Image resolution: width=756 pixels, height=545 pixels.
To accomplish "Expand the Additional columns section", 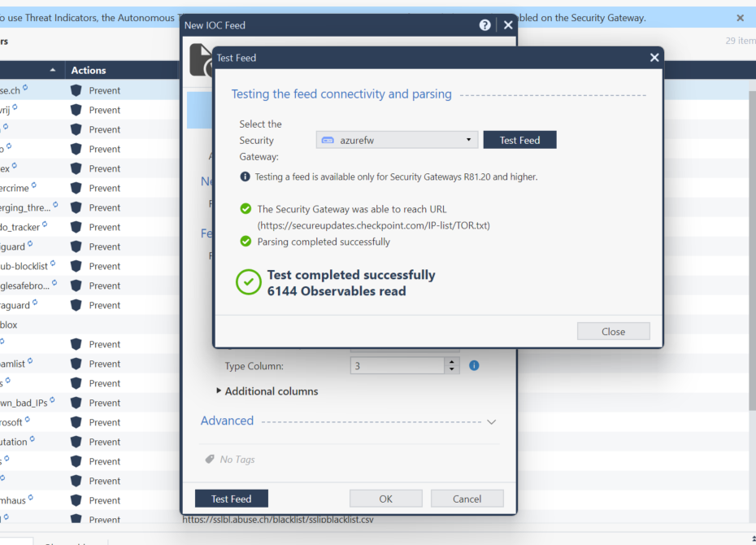I will [x=219, y=391].
